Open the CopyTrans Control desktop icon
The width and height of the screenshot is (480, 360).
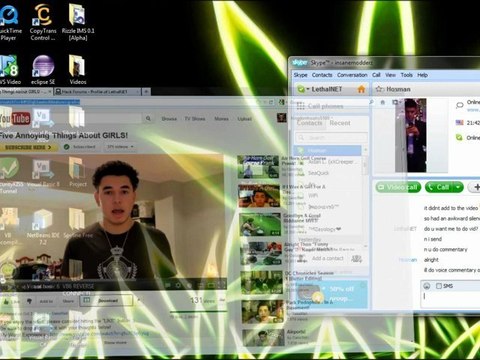pyautogui.click(x=43, y=22)
